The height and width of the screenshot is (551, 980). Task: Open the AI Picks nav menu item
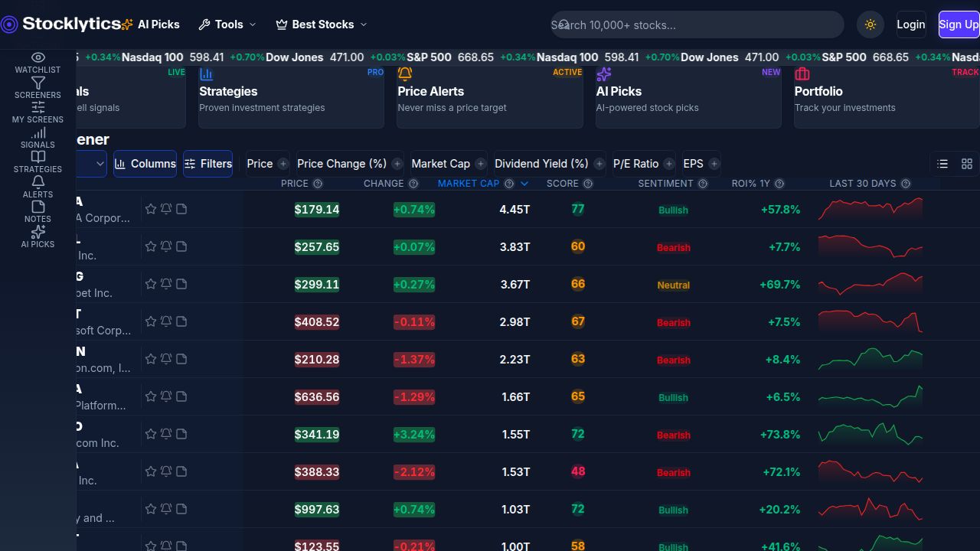pos(158,24)
